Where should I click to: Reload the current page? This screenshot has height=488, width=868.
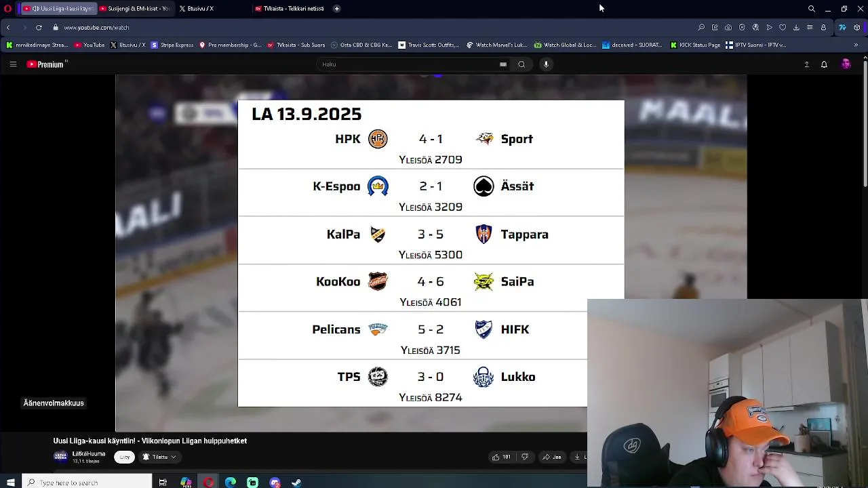tap(39, 28)
